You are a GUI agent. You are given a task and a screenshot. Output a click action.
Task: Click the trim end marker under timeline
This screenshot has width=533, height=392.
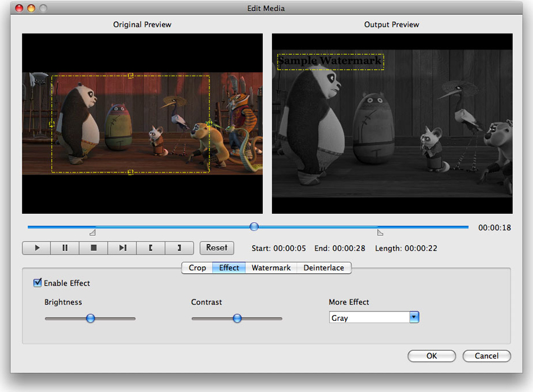pyautogui.click(x=380, y=233)
